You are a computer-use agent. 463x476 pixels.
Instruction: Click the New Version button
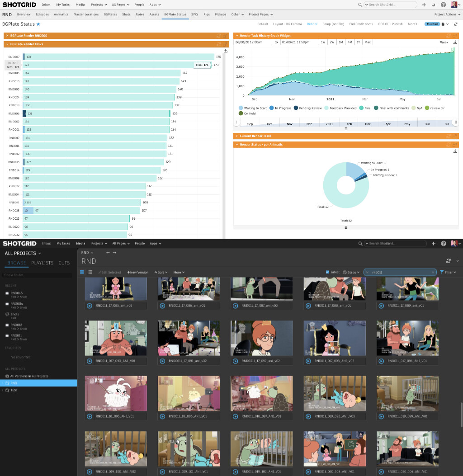click(137, 272)
